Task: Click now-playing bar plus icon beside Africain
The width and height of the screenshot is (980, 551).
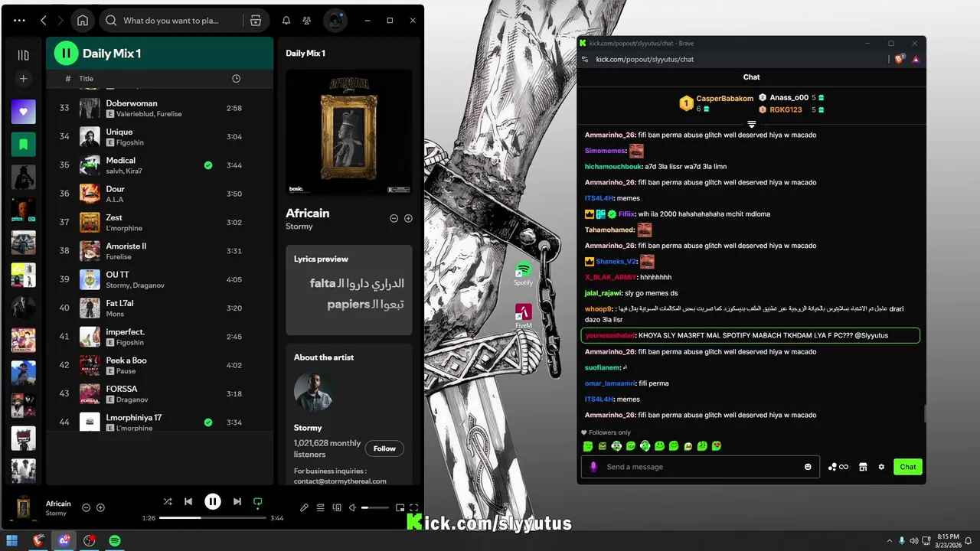Action: click(x=100, y=507)
